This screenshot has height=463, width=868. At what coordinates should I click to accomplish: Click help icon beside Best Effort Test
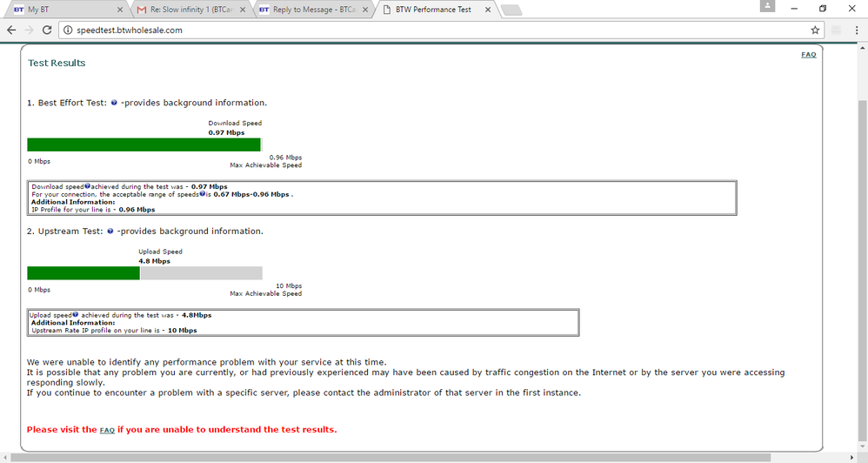click(x=114, y=103)
